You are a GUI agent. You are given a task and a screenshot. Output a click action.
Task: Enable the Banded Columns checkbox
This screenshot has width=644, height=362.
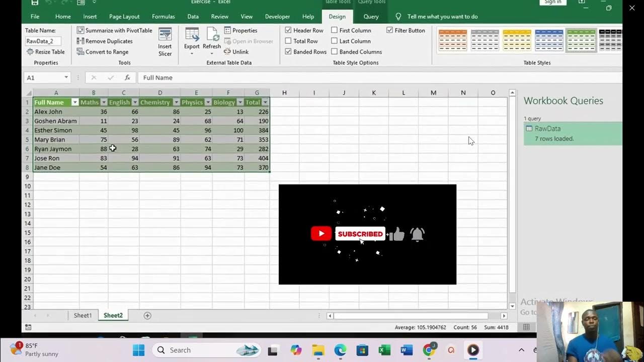pos(334,52)
